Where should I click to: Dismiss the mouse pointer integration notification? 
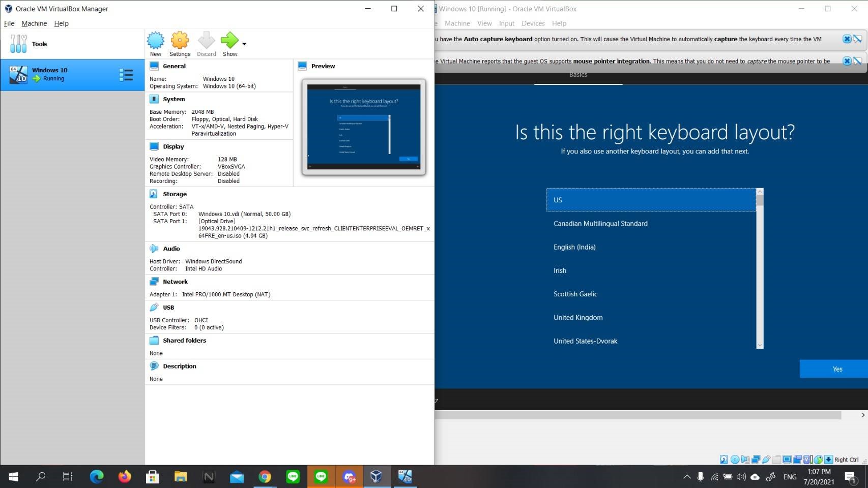pos(847,61)
